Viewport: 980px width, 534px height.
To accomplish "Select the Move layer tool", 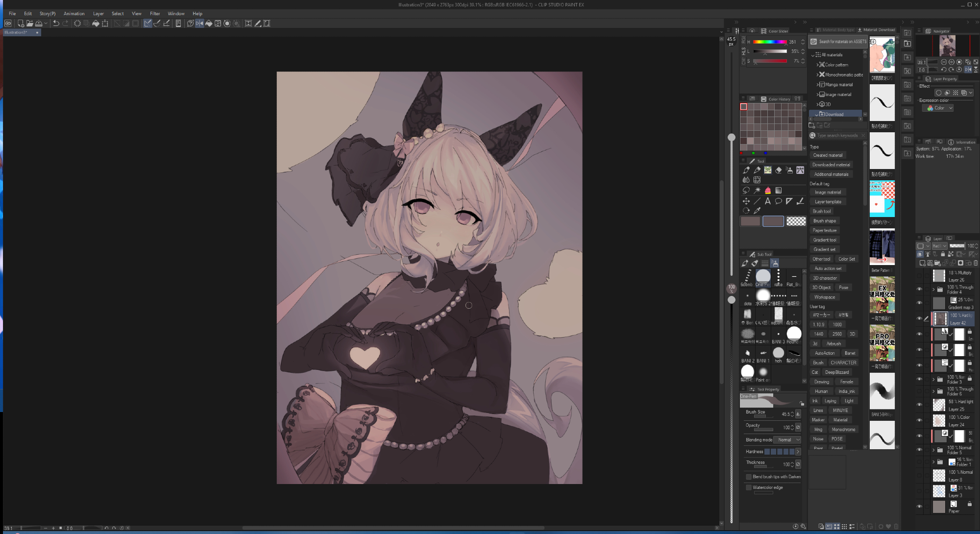I will [x=746, y=201].
